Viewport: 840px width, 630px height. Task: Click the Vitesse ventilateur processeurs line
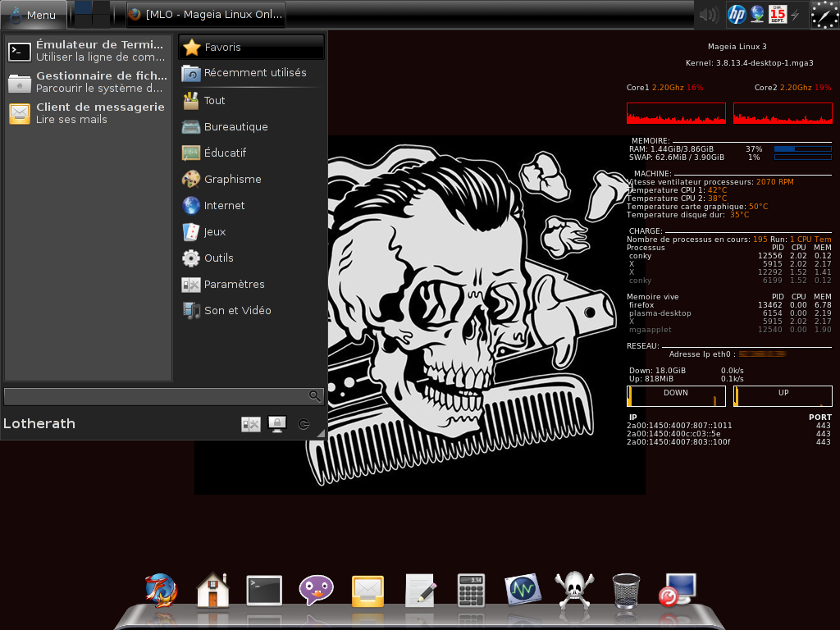pos(710,182)
